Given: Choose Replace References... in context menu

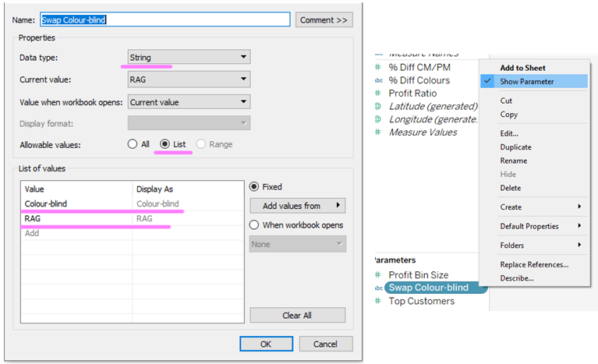Looking at the screenshot, I should [534, 264].
